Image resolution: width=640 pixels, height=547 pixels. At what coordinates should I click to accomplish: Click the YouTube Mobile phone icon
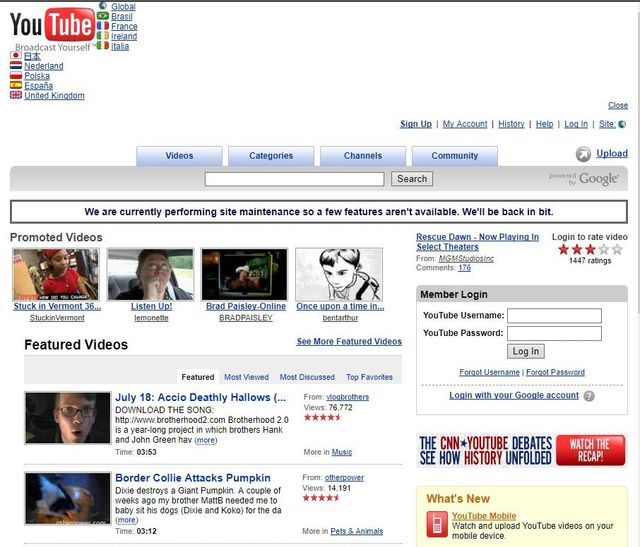pos(437,524)
